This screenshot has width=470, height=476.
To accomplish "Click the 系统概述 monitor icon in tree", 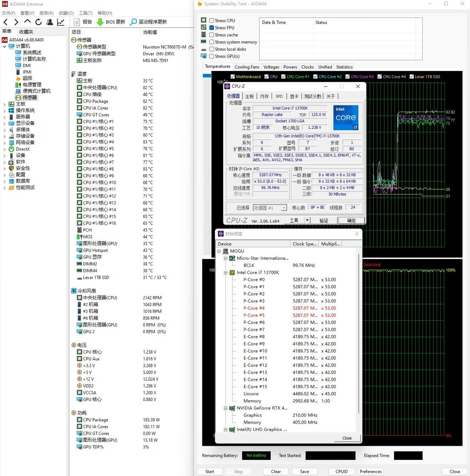I will pos(18,52).
